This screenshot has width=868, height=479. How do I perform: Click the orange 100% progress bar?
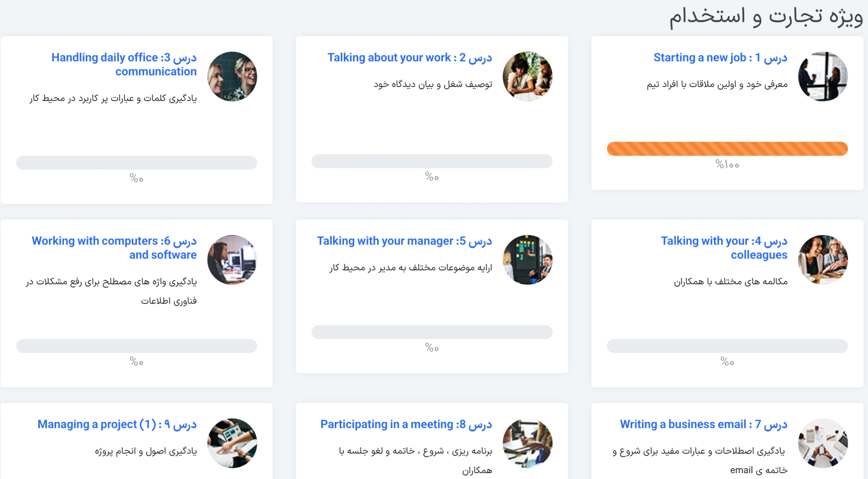click(x=727, y=149)
